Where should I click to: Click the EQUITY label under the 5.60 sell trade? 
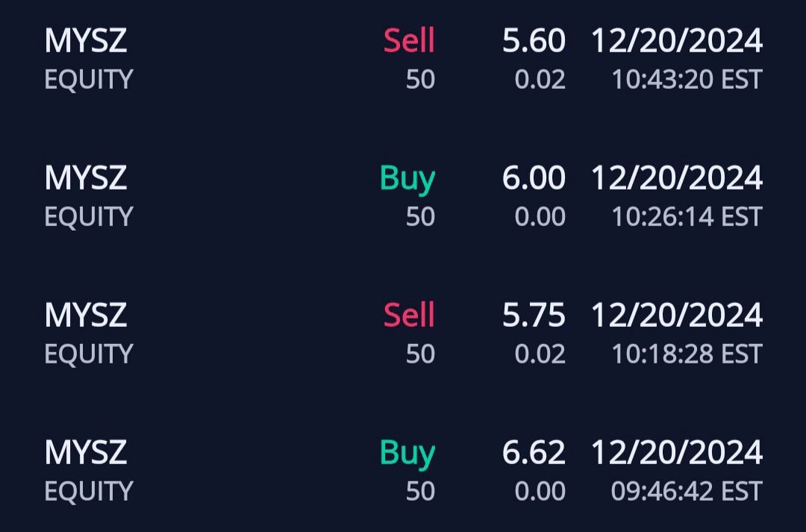[x=89, y=79]
